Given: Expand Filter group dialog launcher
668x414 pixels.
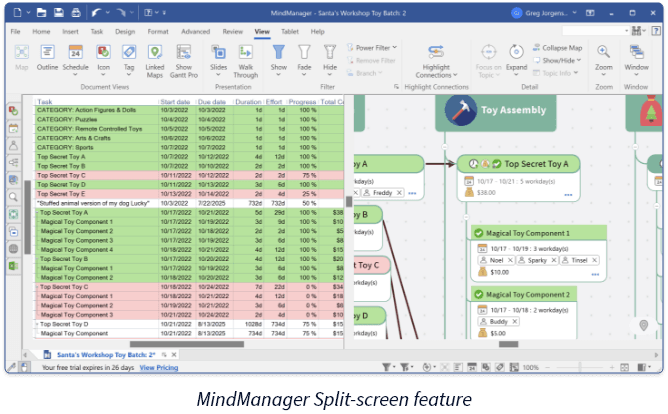Looking at the screenshot, I should [396, 86].
